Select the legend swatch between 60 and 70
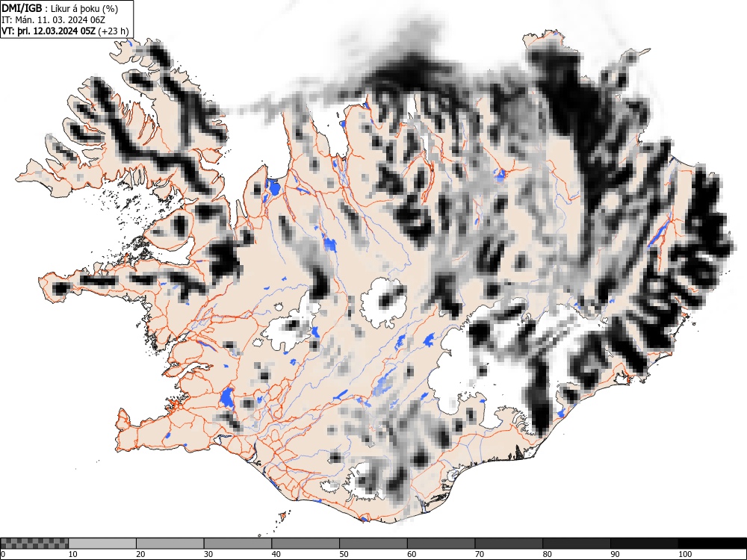Screen dimensions: 747x560 coord(441,544)
